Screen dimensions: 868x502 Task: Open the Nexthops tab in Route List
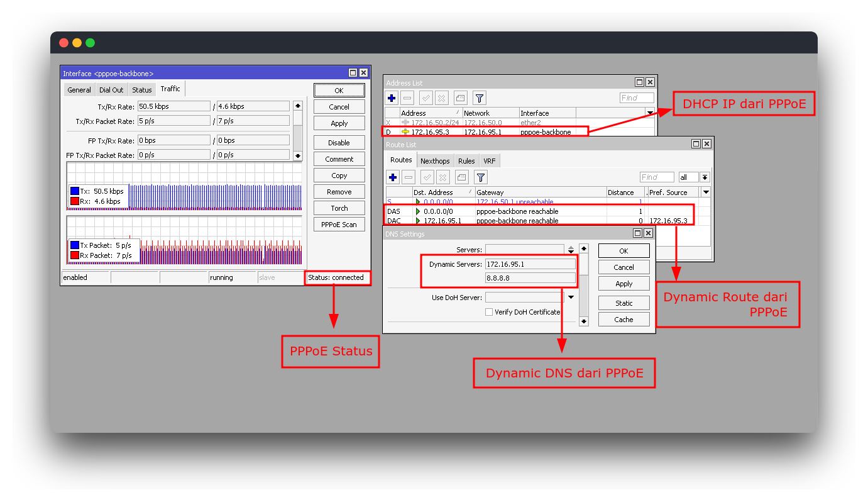pos(435,160)
